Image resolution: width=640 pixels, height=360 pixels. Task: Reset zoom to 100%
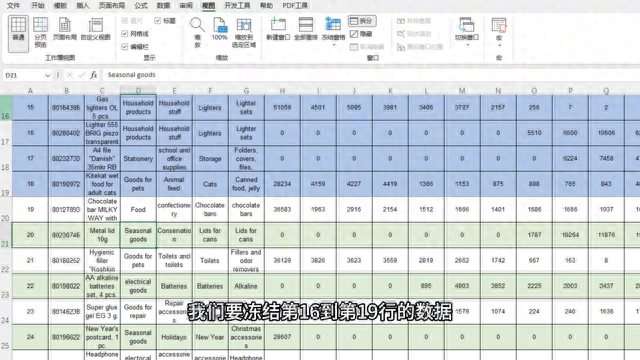pos(220,29)
